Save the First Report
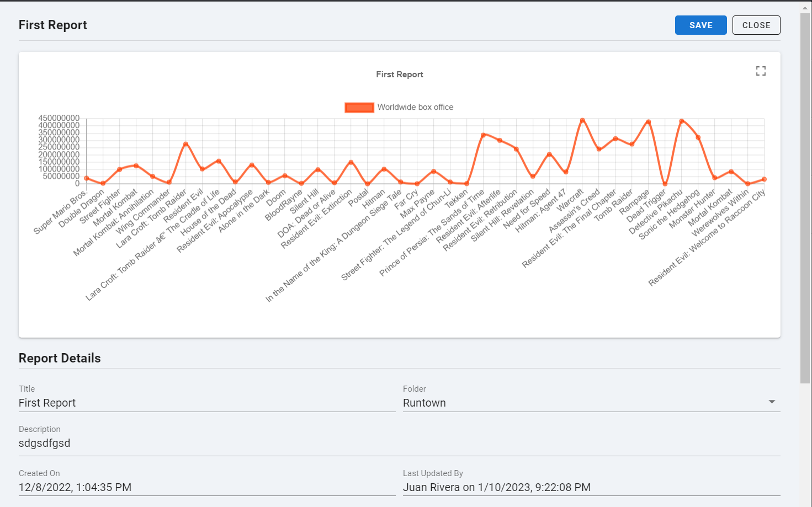Image resolution: width=812 pixels, height=507 pixels. coord(700,25)
